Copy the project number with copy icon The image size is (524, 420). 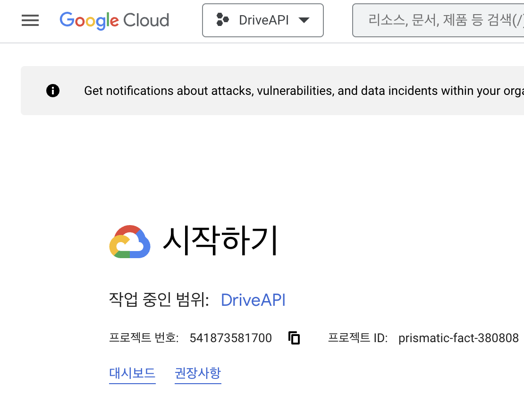294,338
